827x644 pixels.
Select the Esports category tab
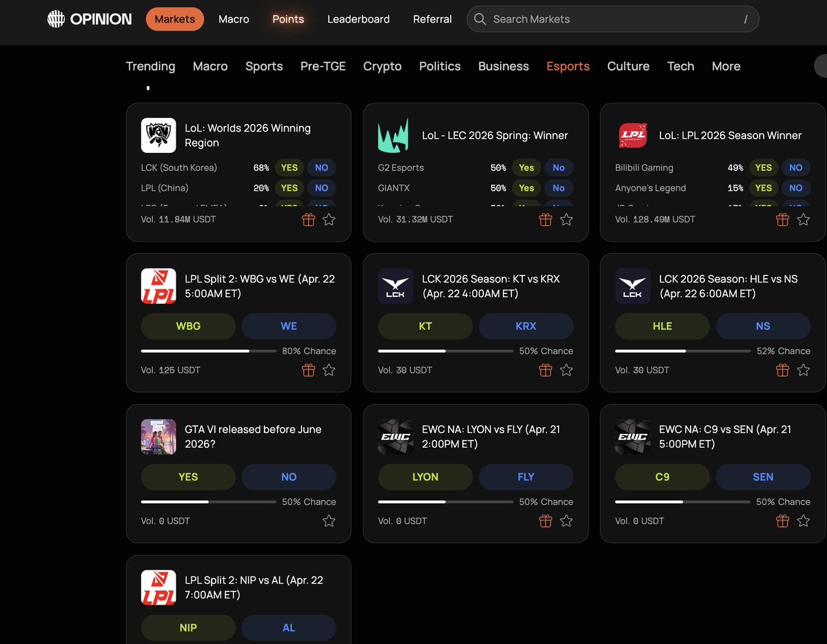point(568,66)
